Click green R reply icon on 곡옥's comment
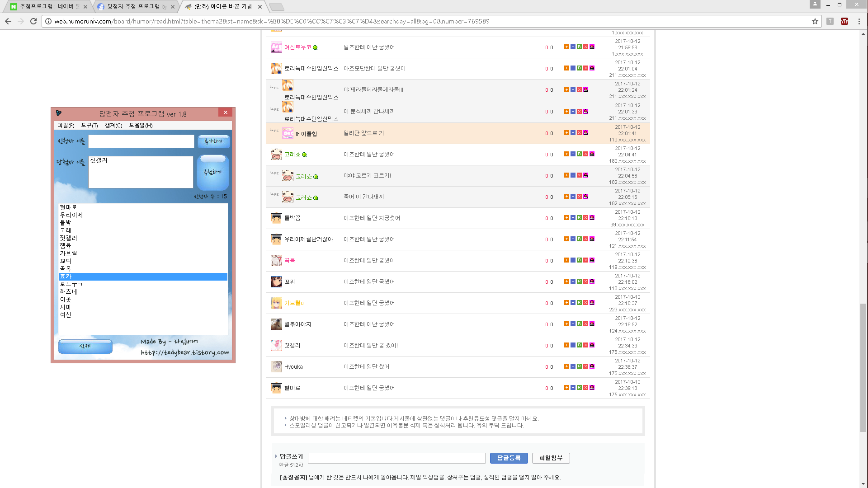The image size is (868, 488). pos(579,260)
